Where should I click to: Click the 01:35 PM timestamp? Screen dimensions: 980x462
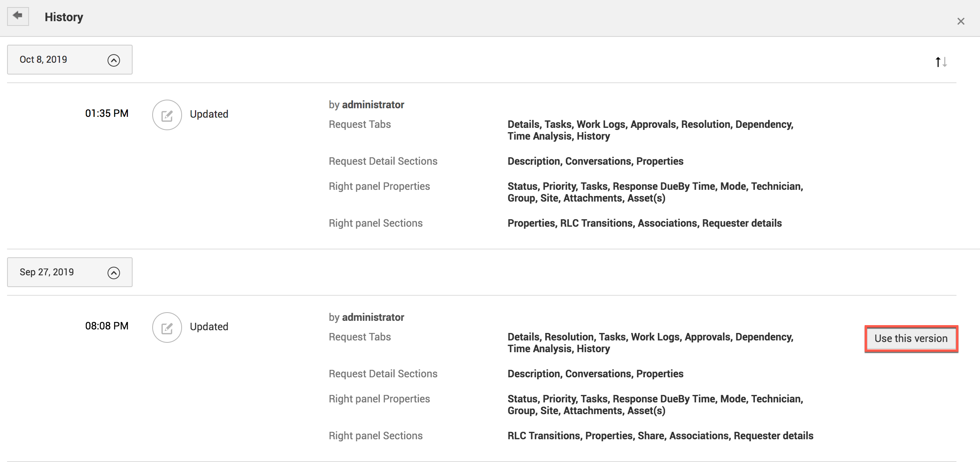point(107,113)
